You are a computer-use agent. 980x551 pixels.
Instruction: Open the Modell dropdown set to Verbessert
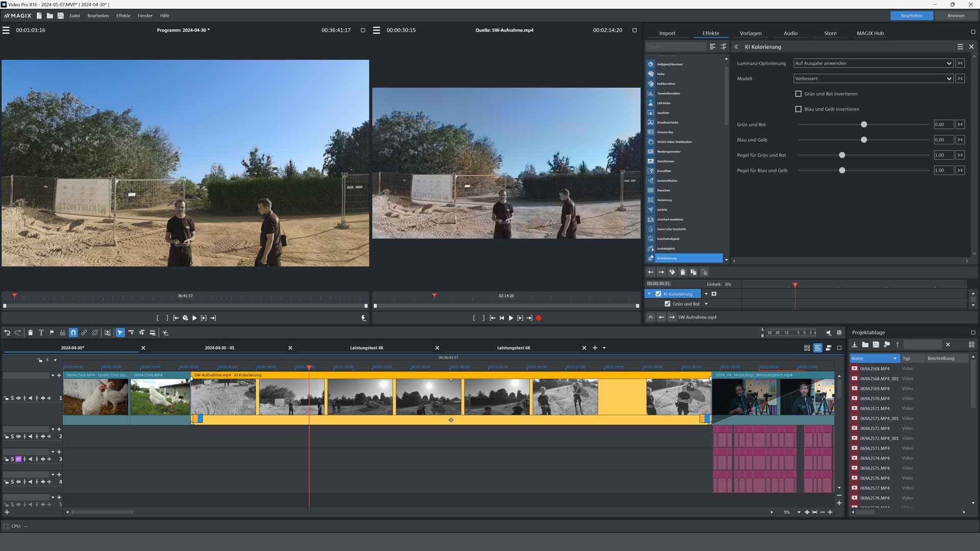point(873,79)
